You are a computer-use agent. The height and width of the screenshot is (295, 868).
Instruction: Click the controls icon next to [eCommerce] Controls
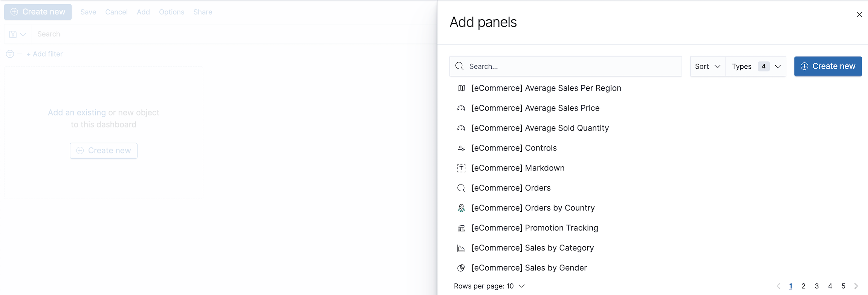point(461,148)
